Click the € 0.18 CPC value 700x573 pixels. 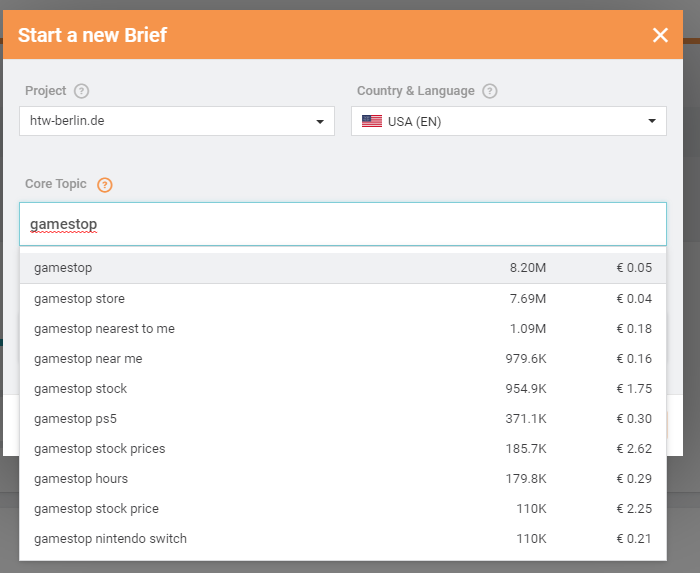coord(634,329)
